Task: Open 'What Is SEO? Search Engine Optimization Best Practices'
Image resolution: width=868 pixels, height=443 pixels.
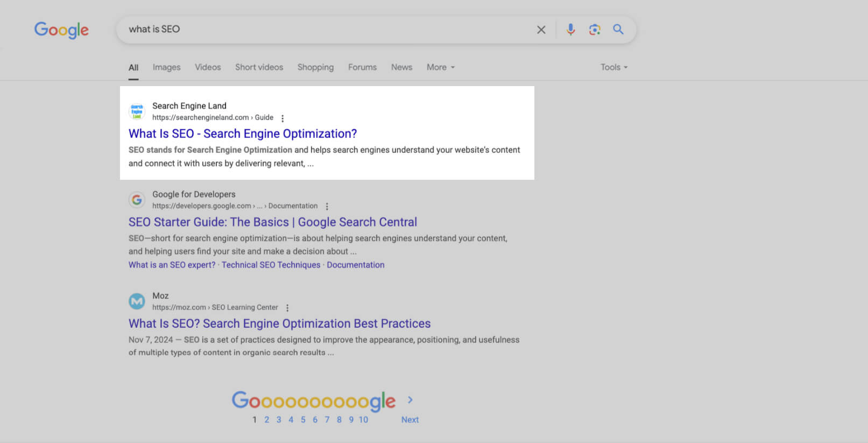Action: (280, 324)
